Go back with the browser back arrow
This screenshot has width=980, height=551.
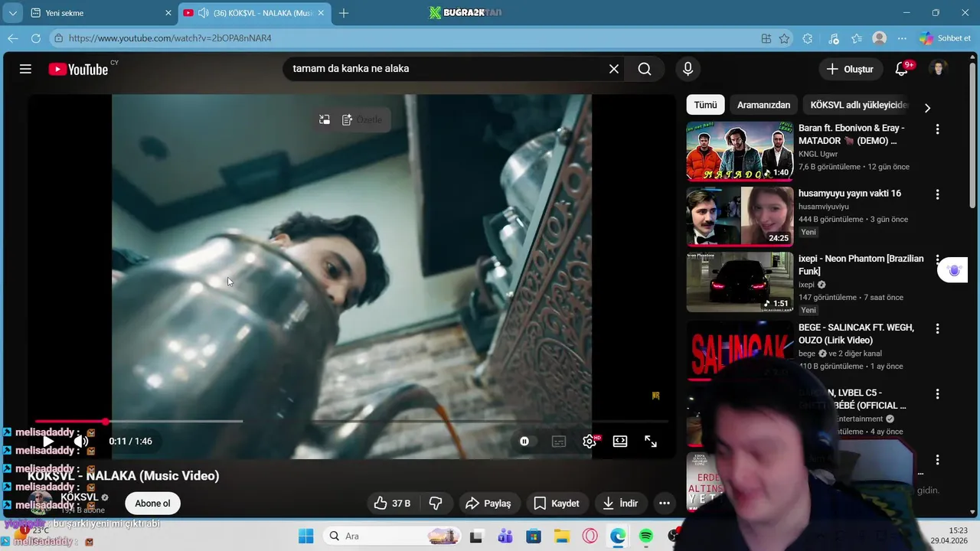13,38
